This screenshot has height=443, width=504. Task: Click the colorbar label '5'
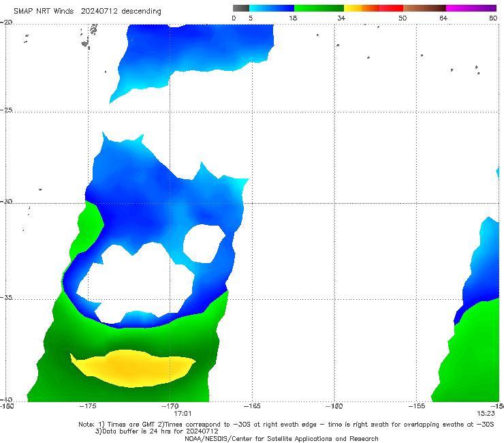coord(251,18)
